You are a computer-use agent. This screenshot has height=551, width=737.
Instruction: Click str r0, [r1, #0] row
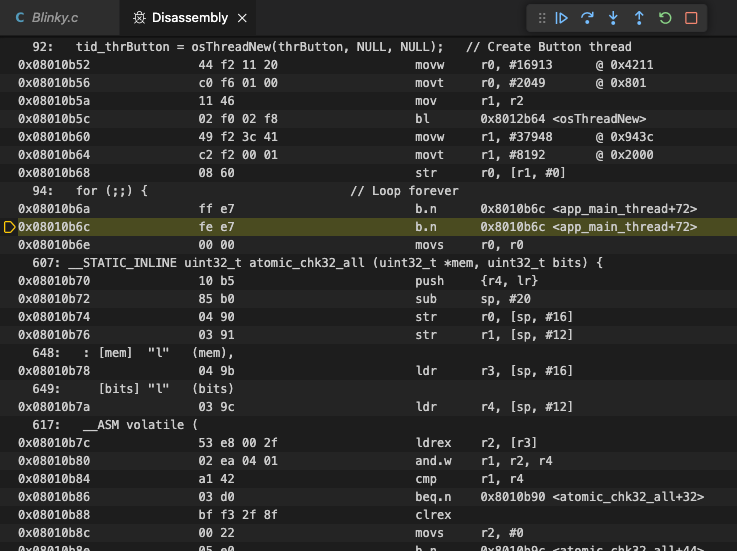pos(368,173)
